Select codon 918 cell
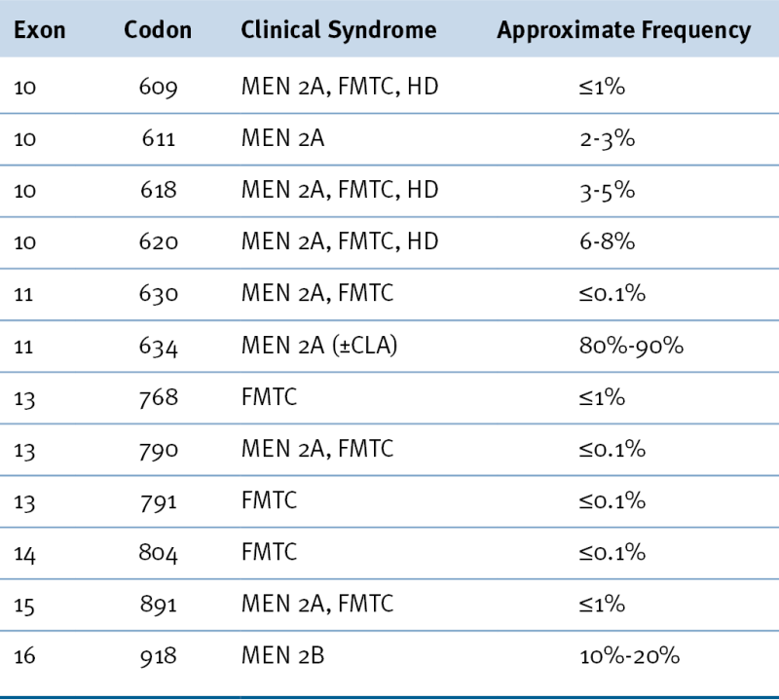The image size is (779, 700). 158,656
